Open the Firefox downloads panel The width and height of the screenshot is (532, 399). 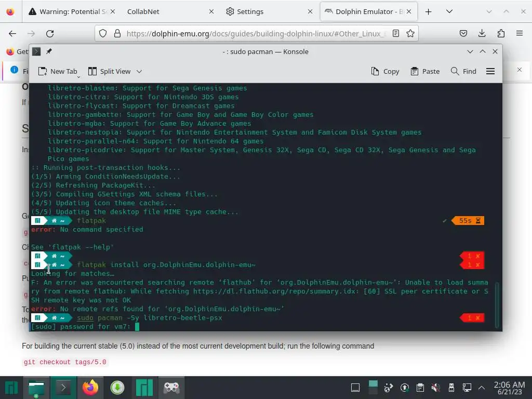click(482, 33)
